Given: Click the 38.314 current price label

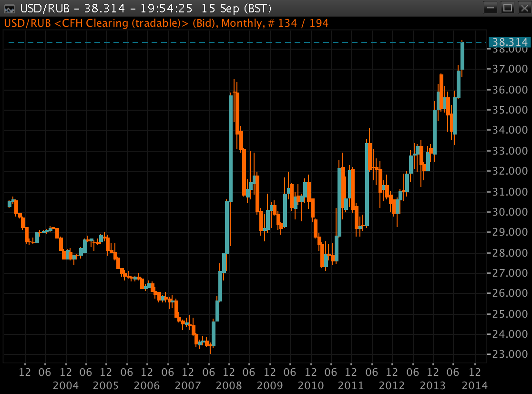Looking at the screenshot, I should 510,42.
